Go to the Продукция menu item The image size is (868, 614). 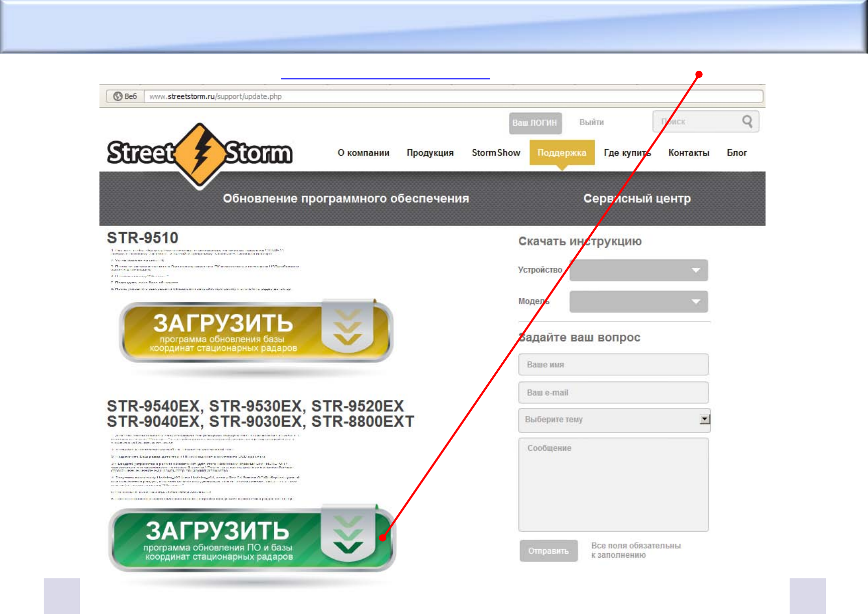click(x=430, y=153)
